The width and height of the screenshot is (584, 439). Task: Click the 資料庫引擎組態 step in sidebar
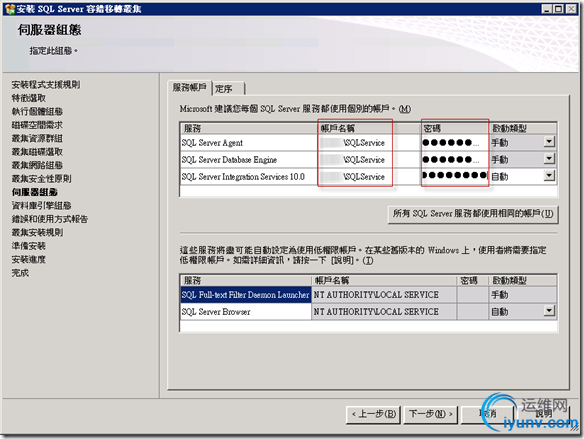pyautogui.click(x=41, y=206)
